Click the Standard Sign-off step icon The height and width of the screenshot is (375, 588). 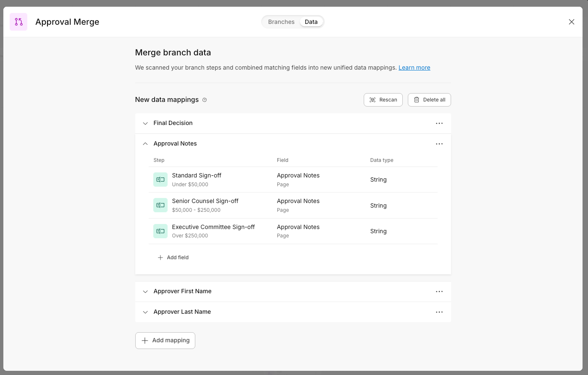pyautogui.click(x=160, y=180)
